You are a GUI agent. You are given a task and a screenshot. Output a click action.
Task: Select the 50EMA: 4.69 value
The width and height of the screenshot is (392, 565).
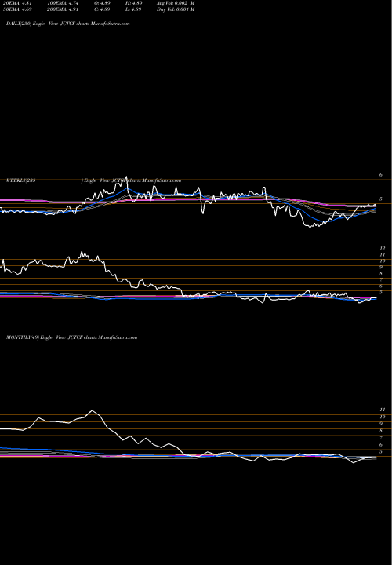pyautogui.click(x=16, y=9)
